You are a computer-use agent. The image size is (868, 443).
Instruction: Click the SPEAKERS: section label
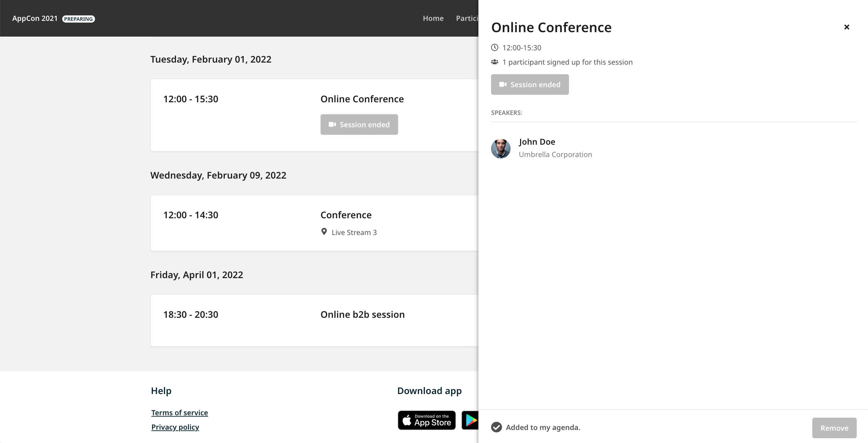[506, 113]
